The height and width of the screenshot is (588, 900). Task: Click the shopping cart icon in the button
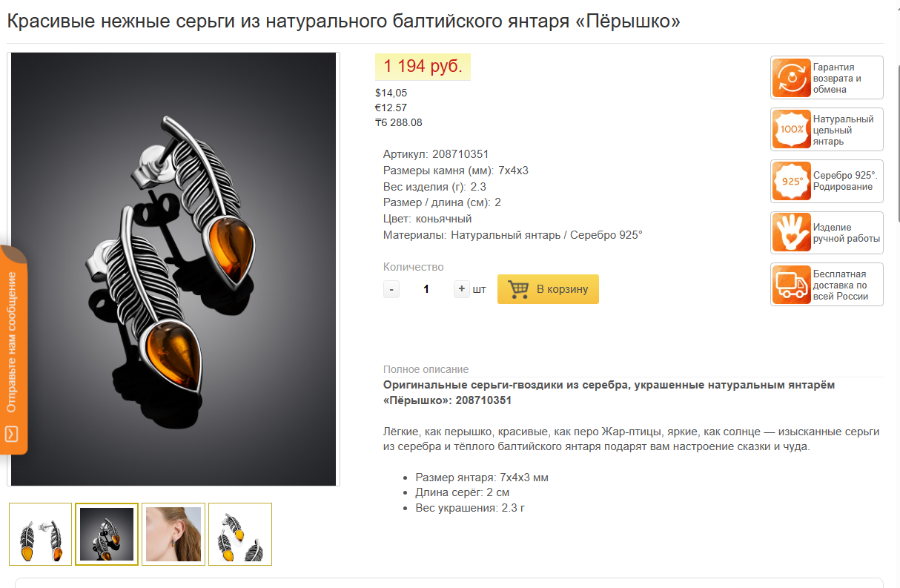pyautogui.click(x=518, y=289)
